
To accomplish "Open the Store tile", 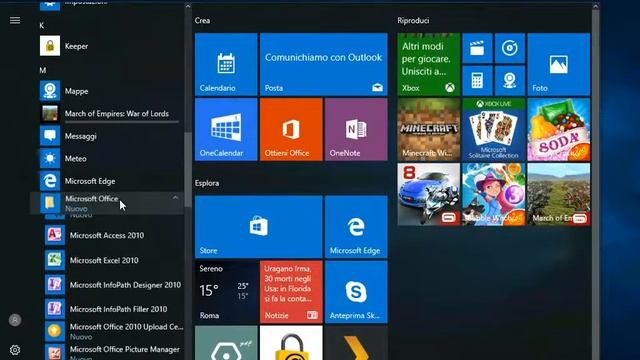I will click(259, 227).
